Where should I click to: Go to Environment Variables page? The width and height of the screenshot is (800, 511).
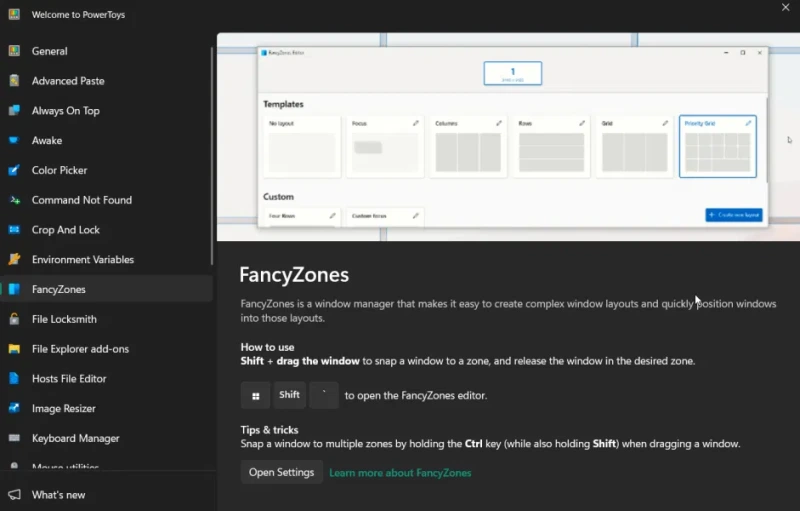pos(82,260)
